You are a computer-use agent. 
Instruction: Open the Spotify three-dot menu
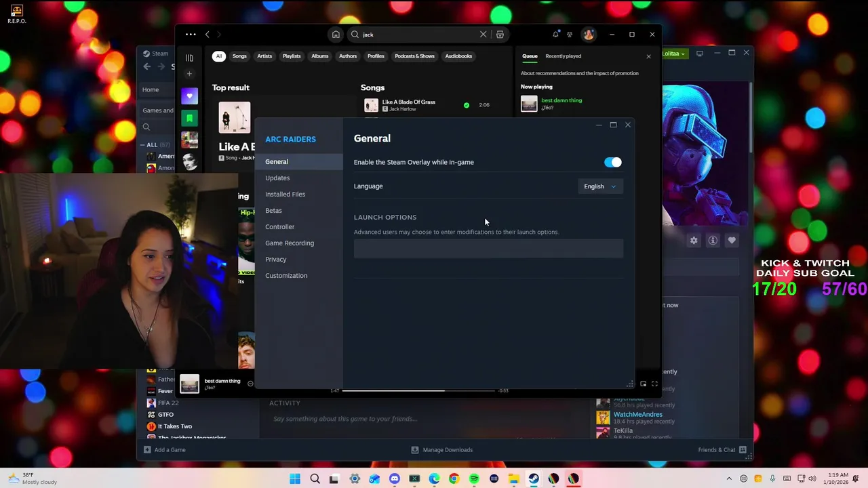(191, 35)
